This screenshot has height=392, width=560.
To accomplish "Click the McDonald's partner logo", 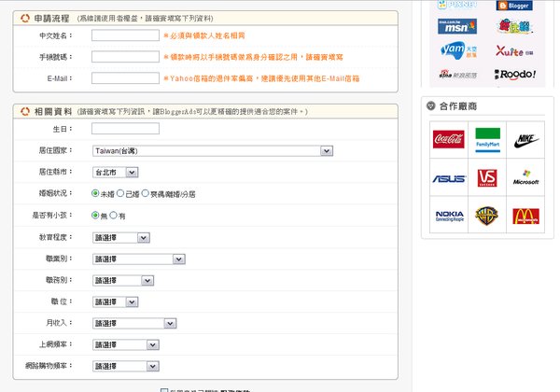I will (x=525, y=216).
